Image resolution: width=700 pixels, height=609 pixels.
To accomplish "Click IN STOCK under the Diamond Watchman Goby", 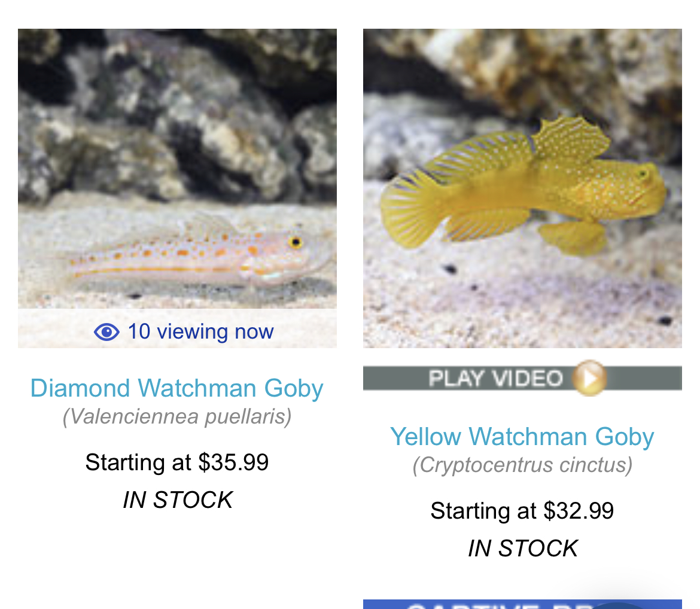I will 177,500.
